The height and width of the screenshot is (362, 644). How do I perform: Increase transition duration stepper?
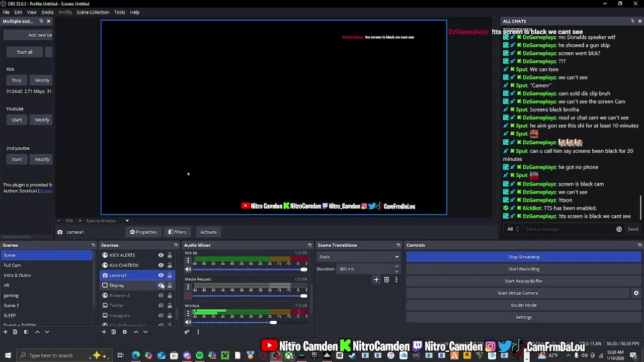pos(396,266)
